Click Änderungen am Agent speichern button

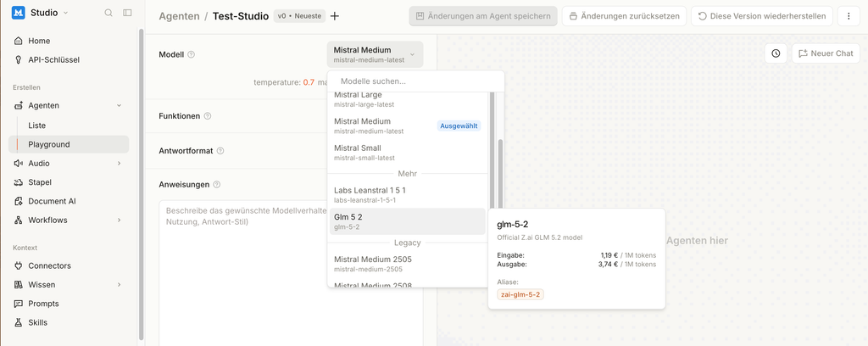point(482,16)
